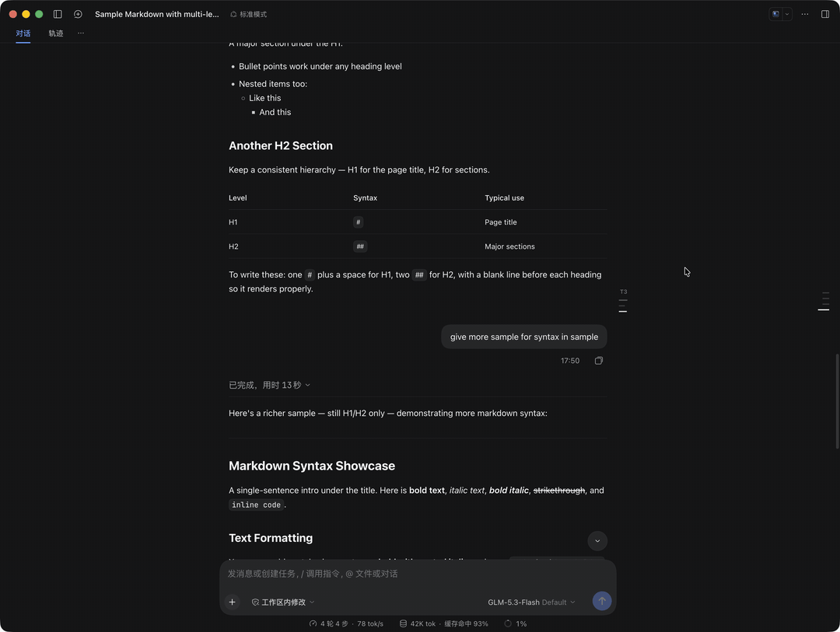This screenshot has width=840, height=632.
Task: Click the 'bold italic' sample text
Action: [509, 490]
